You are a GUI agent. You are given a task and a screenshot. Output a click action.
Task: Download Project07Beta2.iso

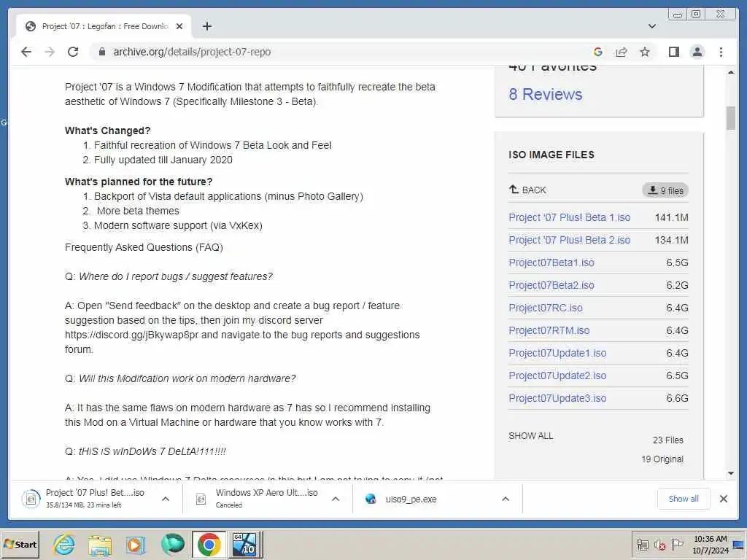coord(551,285)
